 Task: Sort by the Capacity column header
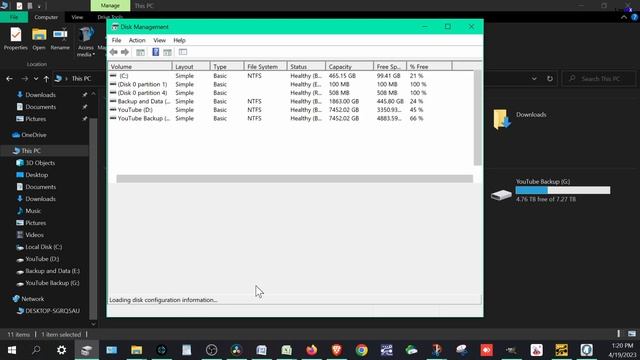(x=349, y=67)
